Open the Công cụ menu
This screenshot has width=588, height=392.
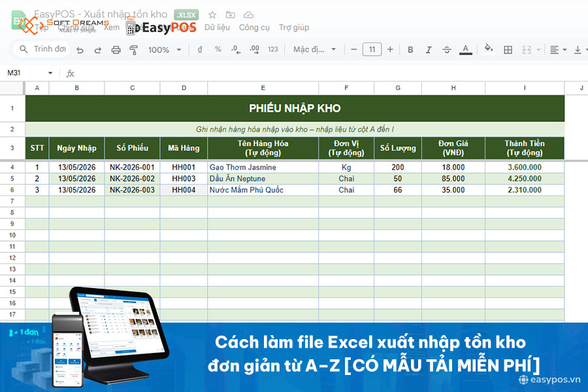click(254, 27)
